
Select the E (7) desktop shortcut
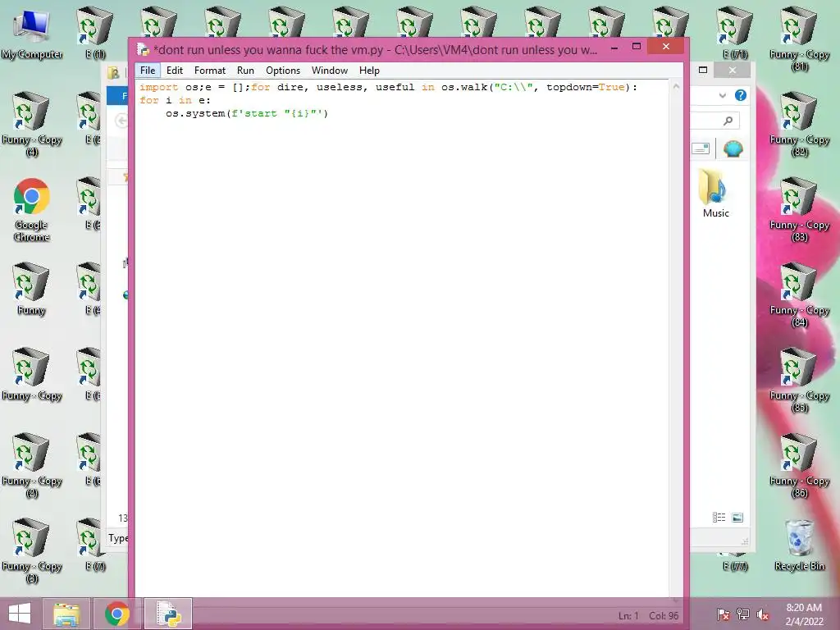pos(95,545)
